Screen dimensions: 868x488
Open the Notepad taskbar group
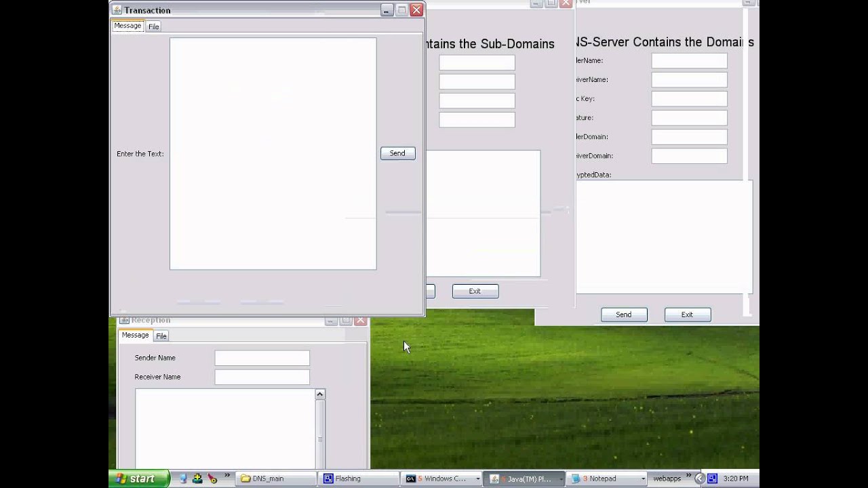(x=608, y=479)
